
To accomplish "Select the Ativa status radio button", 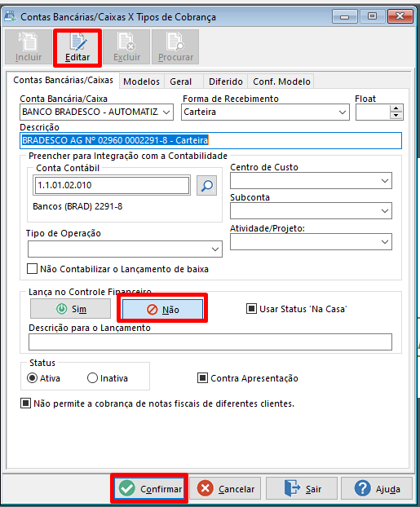I will tap(32, 378).
